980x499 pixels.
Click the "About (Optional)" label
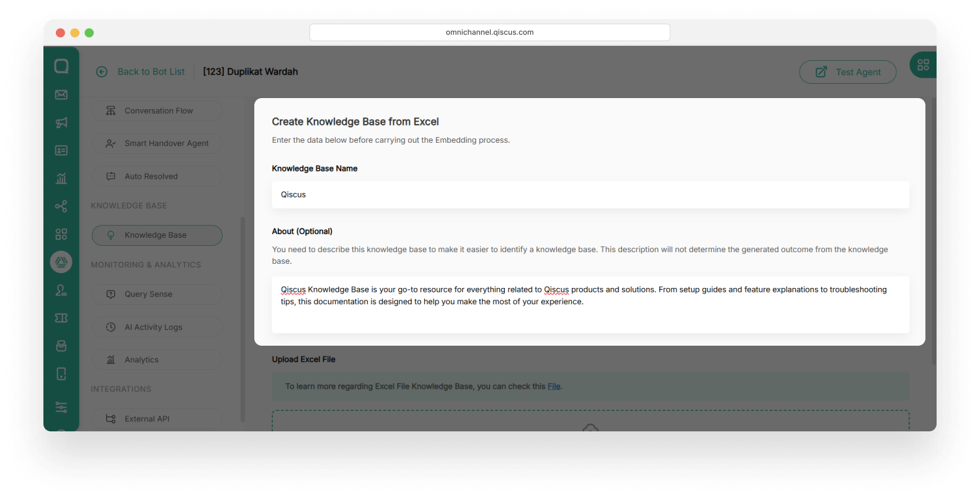coord(302,232)
